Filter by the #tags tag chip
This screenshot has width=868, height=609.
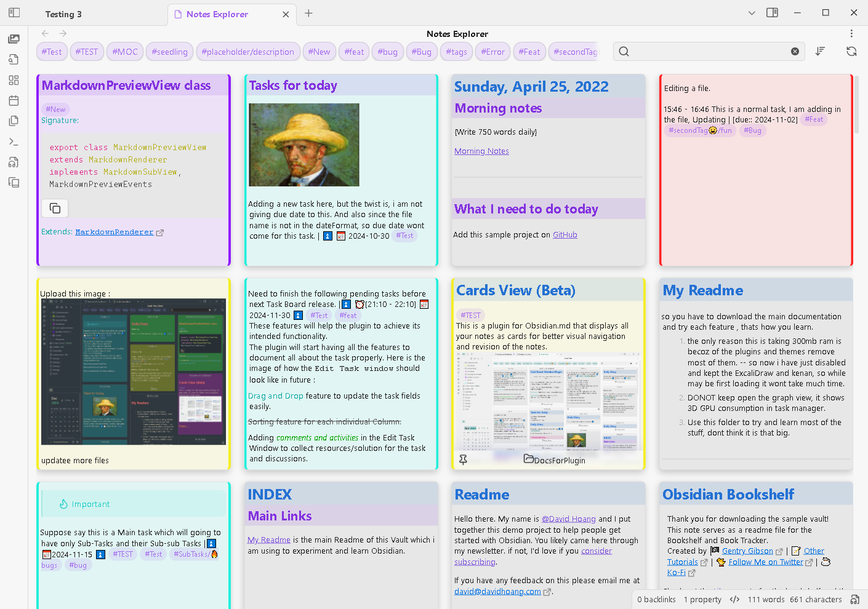(457, 52)
